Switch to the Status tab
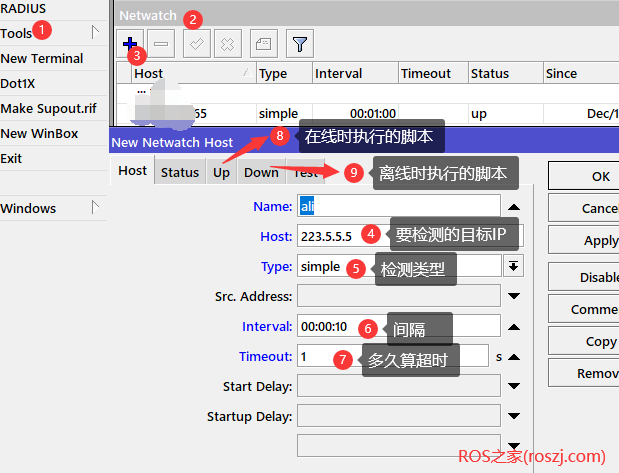Screen dimensions: 619x473 (x=180, y=172)
